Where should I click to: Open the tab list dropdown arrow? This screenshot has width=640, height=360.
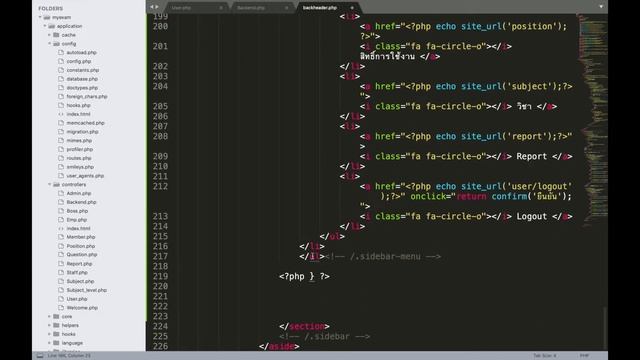point(601,7)
